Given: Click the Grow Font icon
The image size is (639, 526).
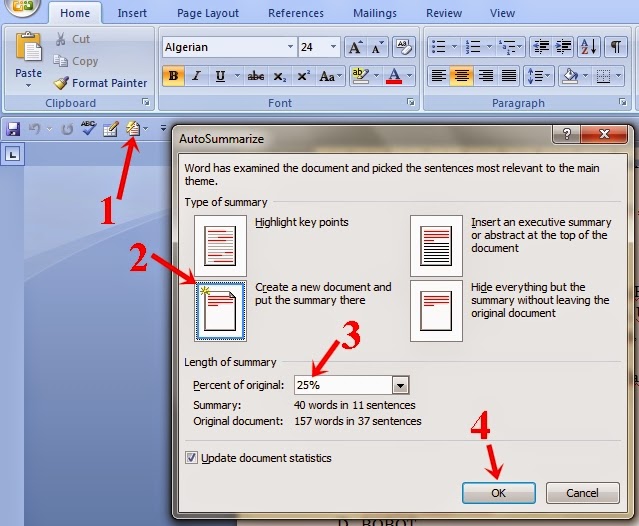Looking at the screenshot, I should [x=355, y=47].
